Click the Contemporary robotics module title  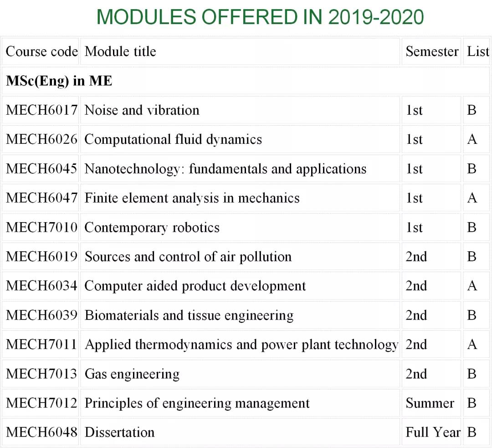pyautogui.click(x=152, y=227)
